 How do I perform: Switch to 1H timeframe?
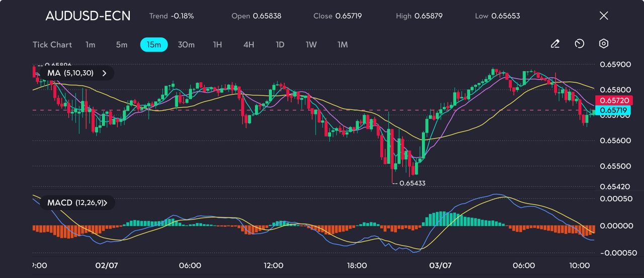(217, 45)
